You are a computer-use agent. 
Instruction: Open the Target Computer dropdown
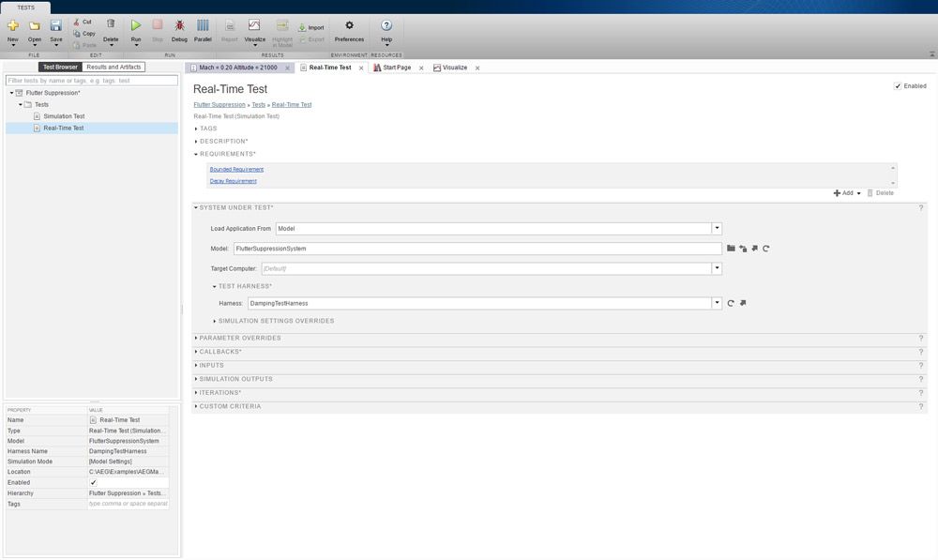pos(717,268)
